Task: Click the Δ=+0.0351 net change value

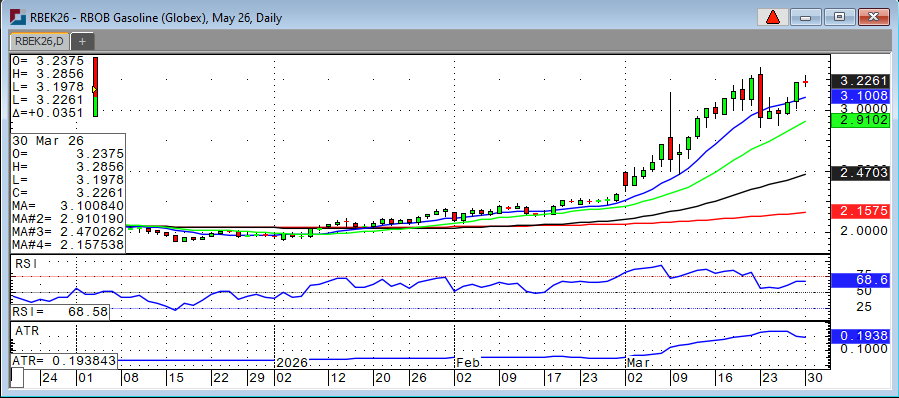Action: tap(48, 112)
